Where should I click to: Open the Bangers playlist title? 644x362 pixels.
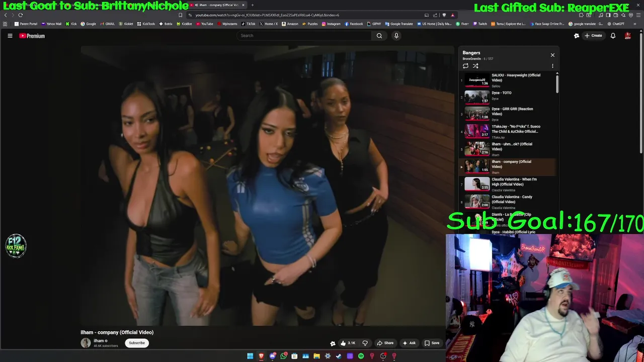(471, 53)
